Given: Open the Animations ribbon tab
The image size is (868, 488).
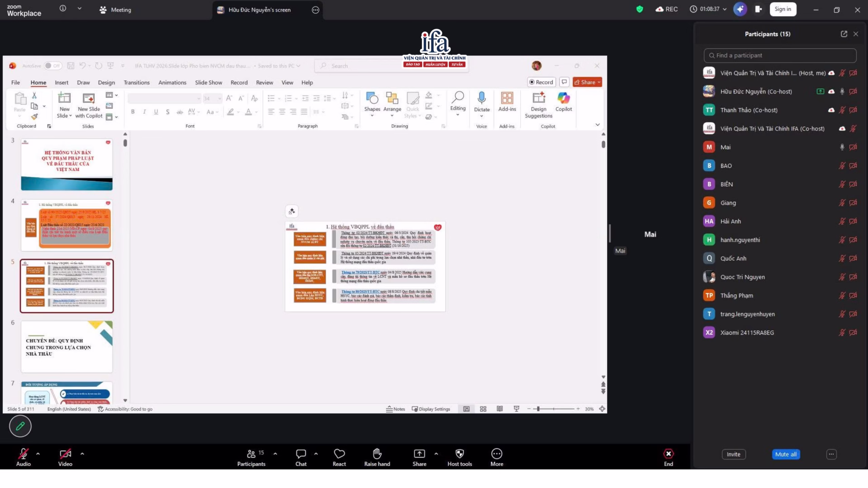Looking at the screenshot, I should 172,82.
